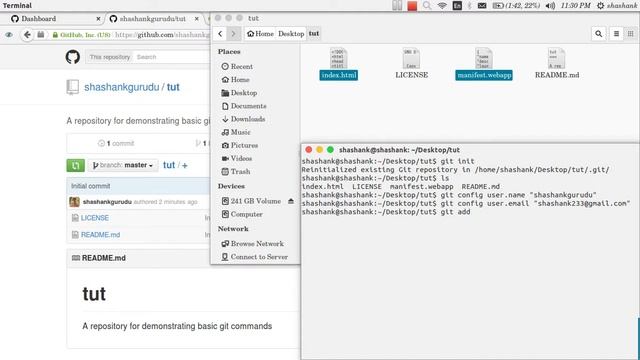Viewport: 640px width, 360px height.
Task: Open Downloads in Places sidebar
Action: click(x=243, y=119)
